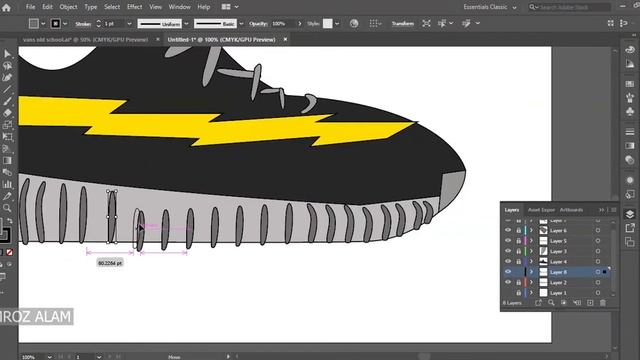640x360 pixels.
Task: Click Create New Layer icon
Action: coord(590,303)
